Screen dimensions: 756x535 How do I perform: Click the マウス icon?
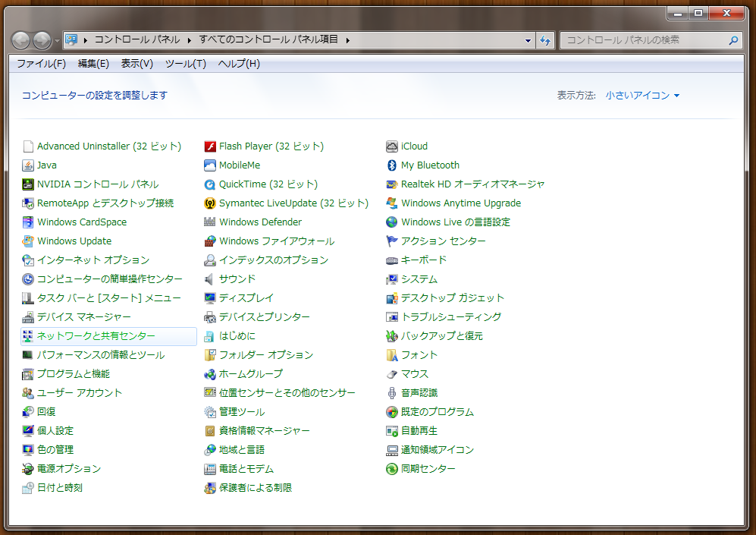point(391,374)
